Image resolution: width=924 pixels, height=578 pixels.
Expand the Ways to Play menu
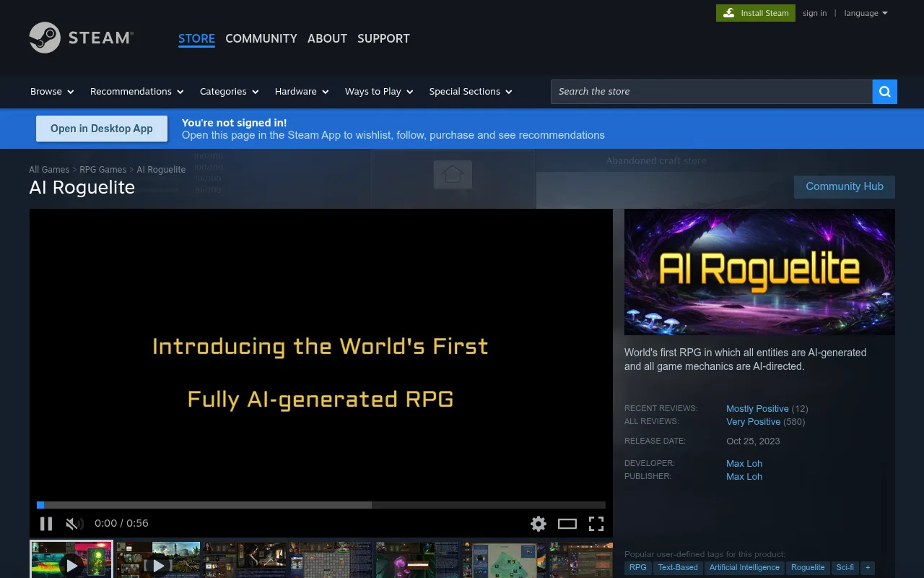379,92
